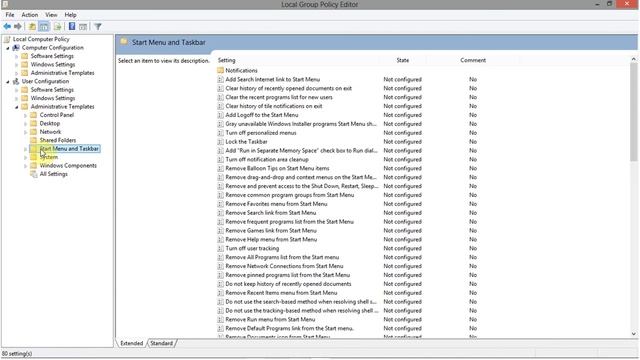Click the policy icon beside Lock the Taskbar

220,142
